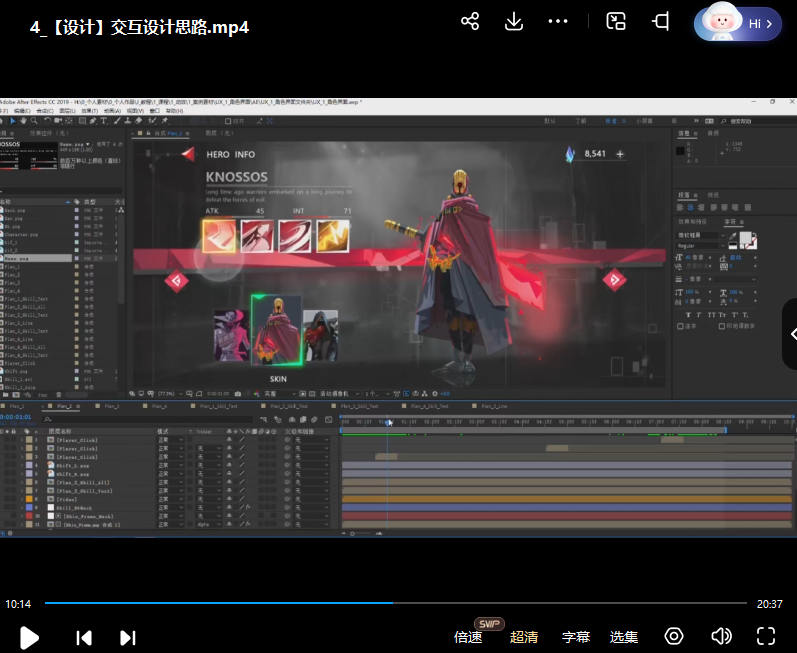Click the video progress bar

395,603
